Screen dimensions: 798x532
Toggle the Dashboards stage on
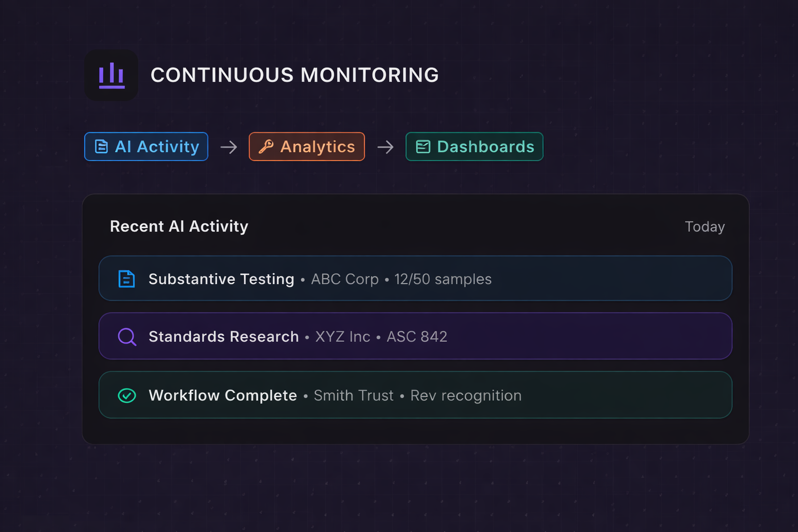(x=474, y=147)
